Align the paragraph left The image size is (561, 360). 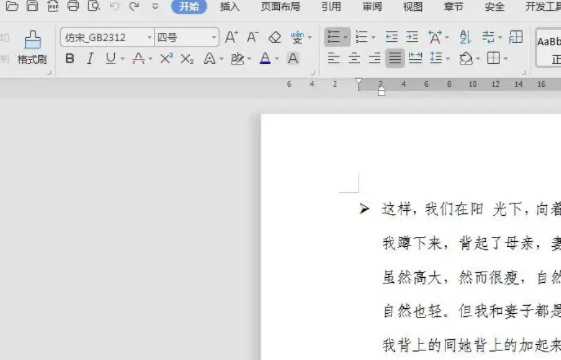click(333, 58)
